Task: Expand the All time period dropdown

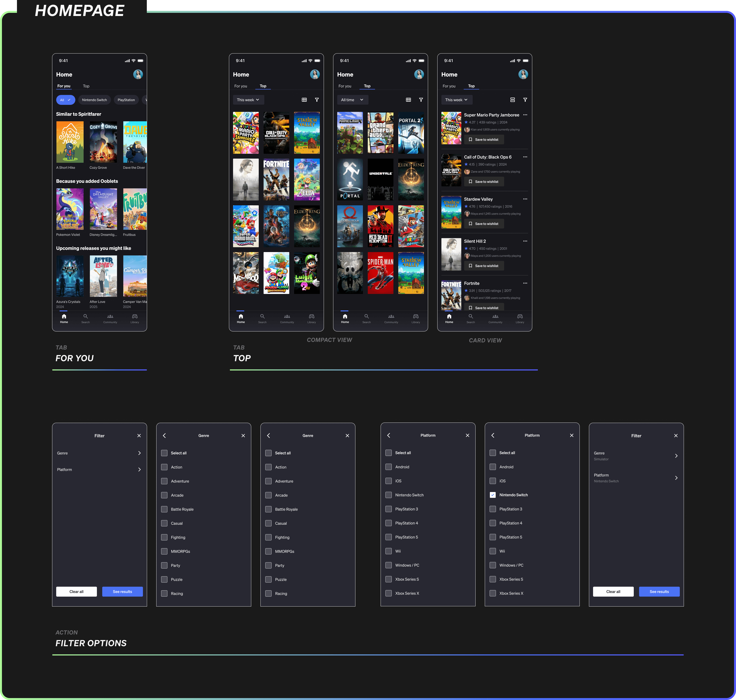Action: [x=352, y=100]
